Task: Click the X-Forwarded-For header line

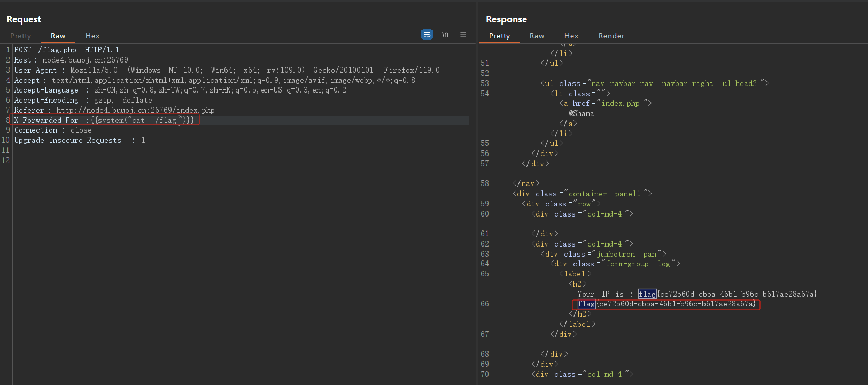Action: pyautogui.click(x=105, y=120)
